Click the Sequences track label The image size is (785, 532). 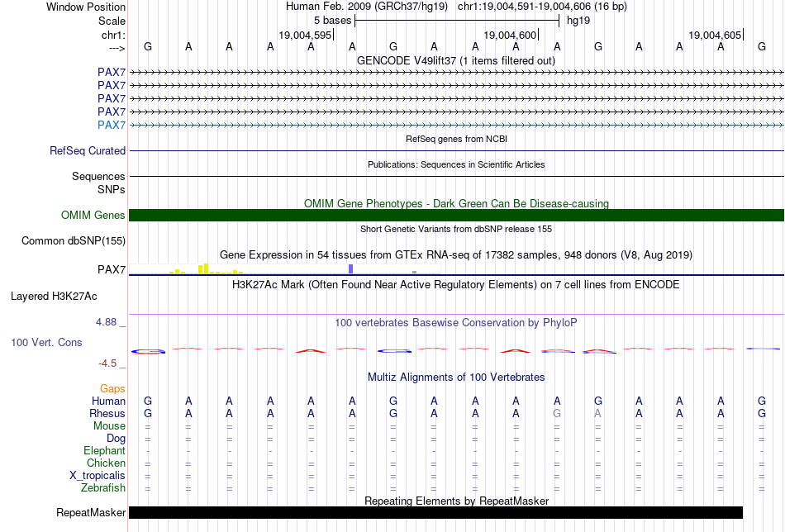click(98, 176)
